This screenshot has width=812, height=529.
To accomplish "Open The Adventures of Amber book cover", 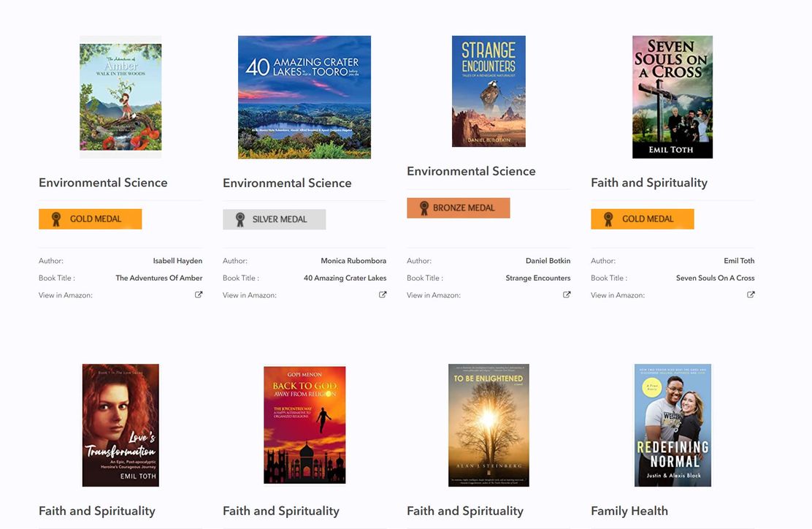I will 120,97.
